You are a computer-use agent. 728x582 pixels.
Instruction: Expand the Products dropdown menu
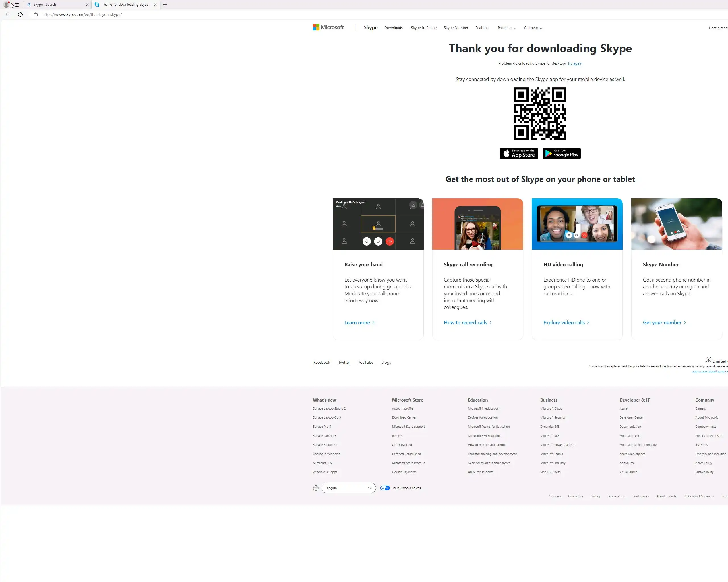pos(506,28)
